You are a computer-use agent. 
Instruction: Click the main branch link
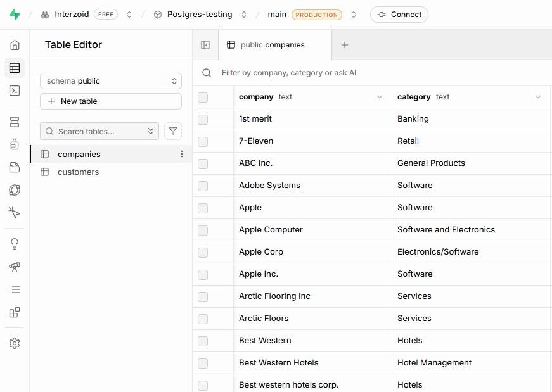point(277,15)
